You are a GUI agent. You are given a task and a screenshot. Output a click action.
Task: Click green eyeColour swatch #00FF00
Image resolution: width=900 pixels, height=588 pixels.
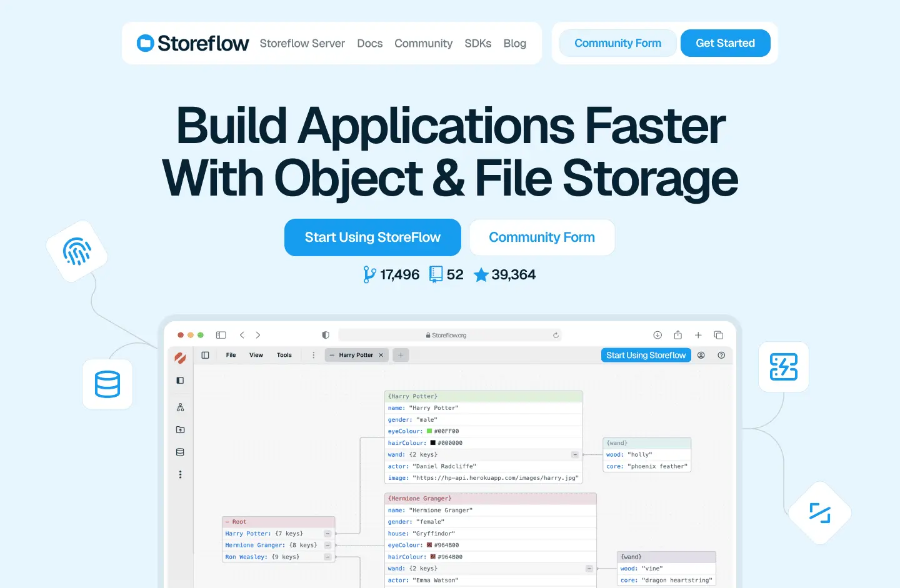pyautogui.click(x=429, y=431)
